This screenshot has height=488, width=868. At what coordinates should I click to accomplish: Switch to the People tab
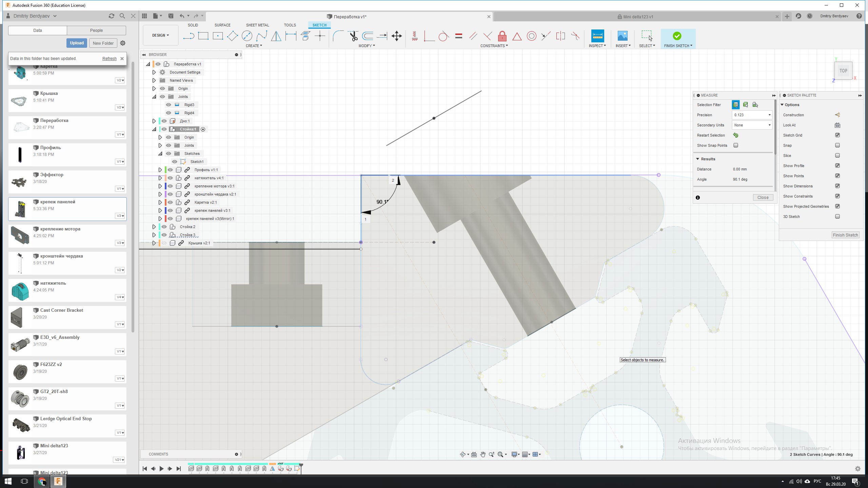pyautogui.click(x=96, y=30)
